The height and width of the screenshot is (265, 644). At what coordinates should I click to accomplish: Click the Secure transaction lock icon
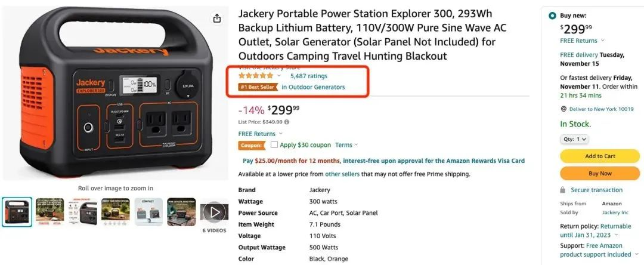tap(563, 190)
